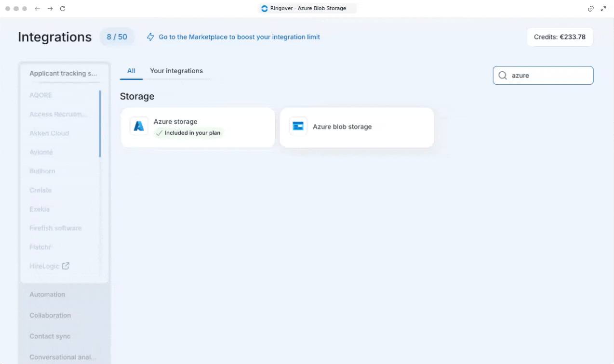Image resolution: width=614 pixels, height=364 pixels.
Task: Click the 8 / 50 integrations counter badge
Action: (x=117, y=37)
